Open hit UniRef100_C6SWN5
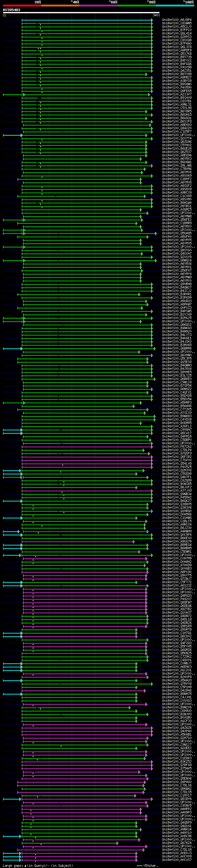The image size is (197, 868). pos(177,23)
